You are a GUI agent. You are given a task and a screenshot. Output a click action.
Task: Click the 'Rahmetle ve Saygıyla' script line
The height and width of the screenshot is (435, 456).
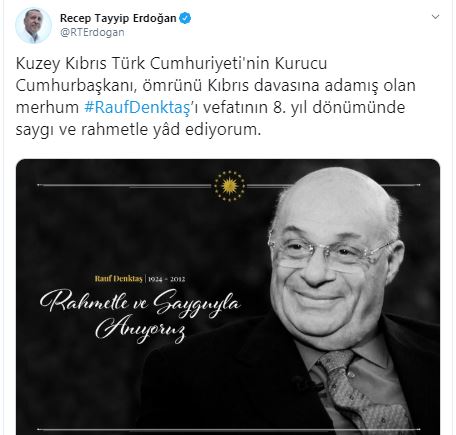(x=140, y=302)
